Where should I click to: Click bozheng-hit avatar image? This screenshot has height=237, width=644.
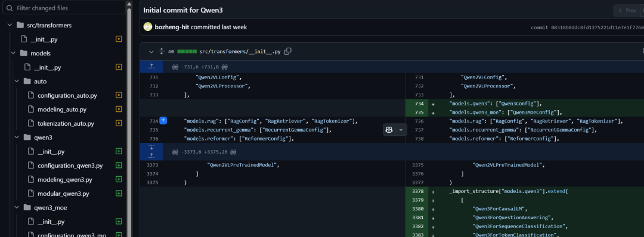(147, 27)
